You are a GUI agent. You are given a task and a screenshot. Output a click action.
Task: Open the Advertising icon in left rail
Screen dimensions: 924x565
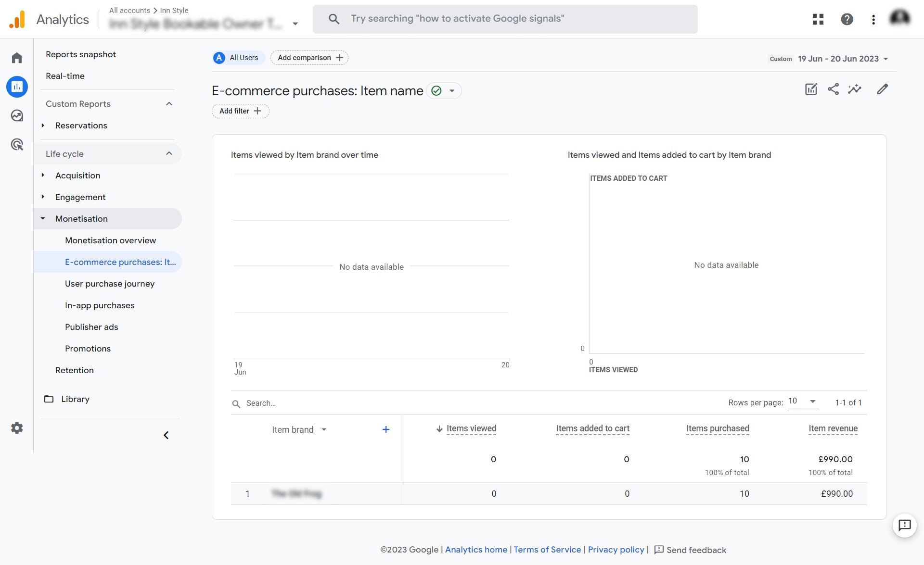coord(17,145)
